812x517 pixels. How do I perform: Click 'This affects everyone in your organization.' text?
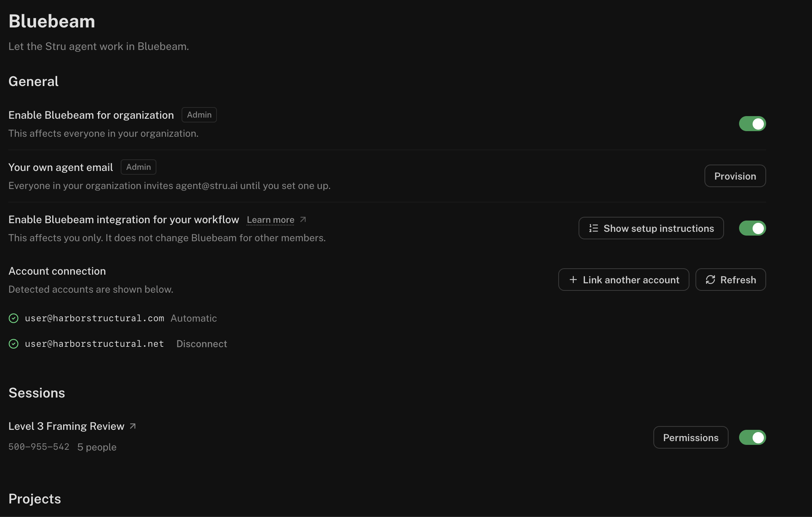click(103, 133)
